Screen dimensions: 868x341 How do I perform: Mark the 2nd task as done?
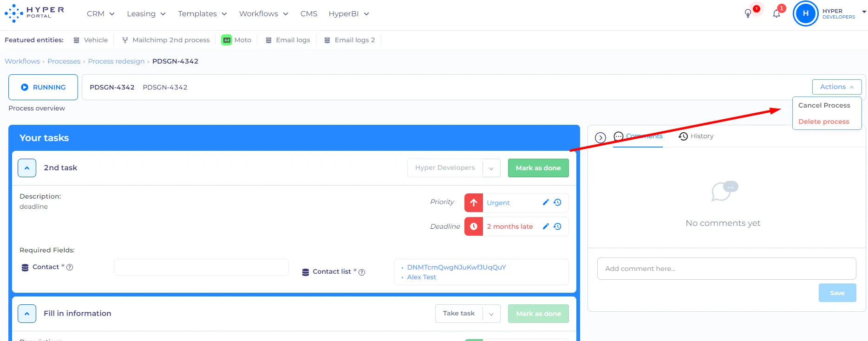pos(538,168)
